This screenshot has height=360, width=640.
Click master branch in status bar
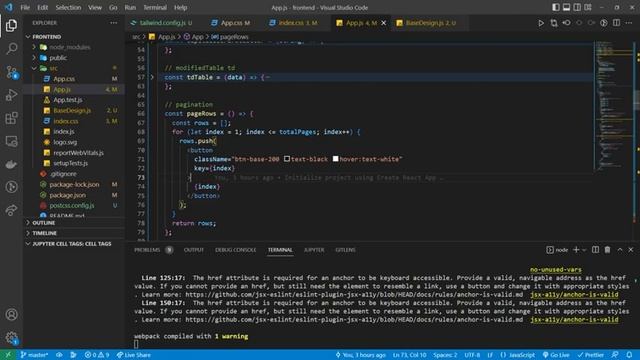tap(34, 355)
